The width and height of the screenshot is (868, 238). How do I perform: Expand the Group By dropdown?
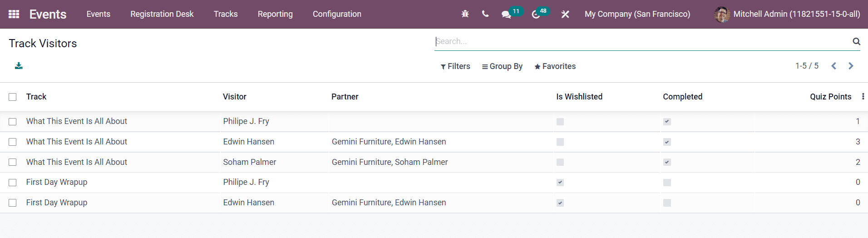click(502, 66)
